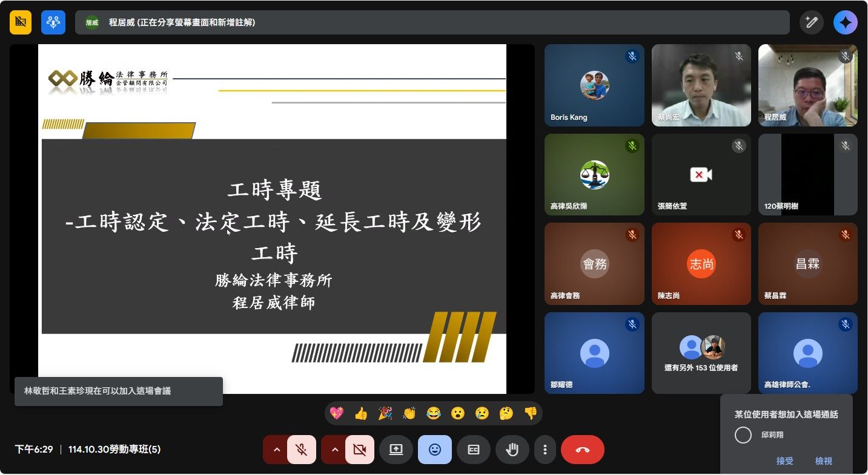Accept 邱莉翔's join request
This screenshot has height=475, width=868.
[x=784, y=461]
